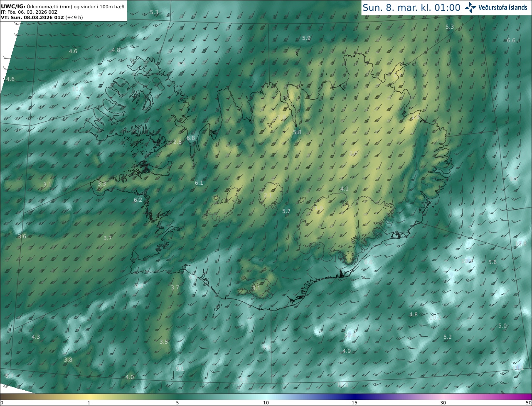Click the map value '5.0' in the southeast
This screenshot has width=532, height=406.
click(502, 326)
